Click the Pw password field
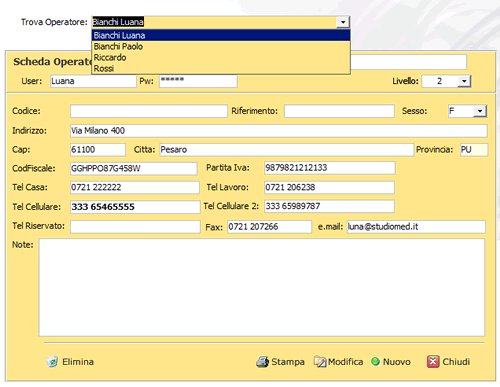 pyautogui.click(x=198, y=81)
